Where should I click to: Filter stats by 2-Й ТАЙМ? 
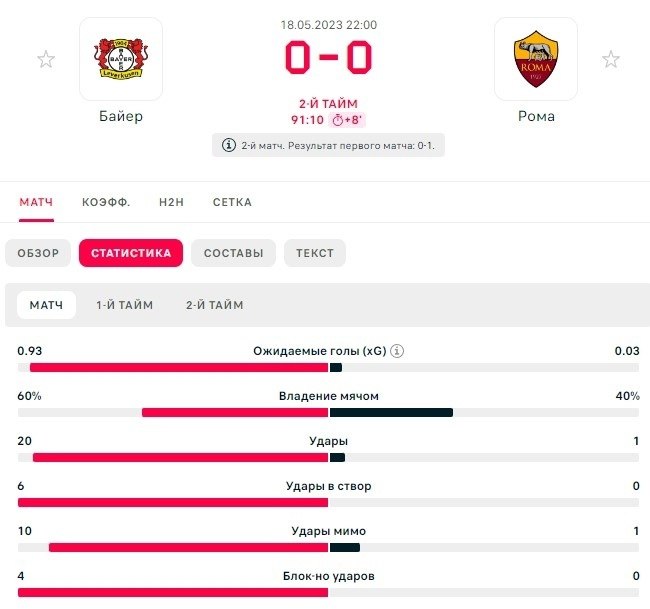tap(214, 305)
